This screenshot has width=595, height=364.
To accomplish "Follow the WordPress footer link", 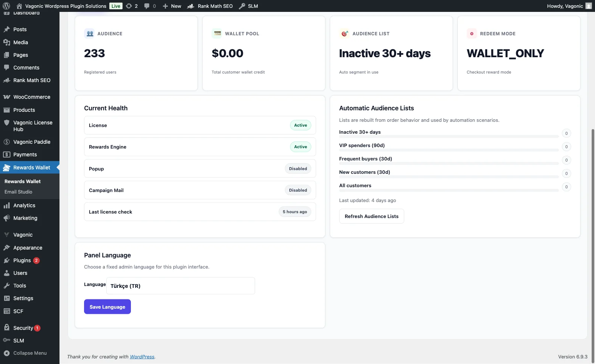I will click(142, 357).
